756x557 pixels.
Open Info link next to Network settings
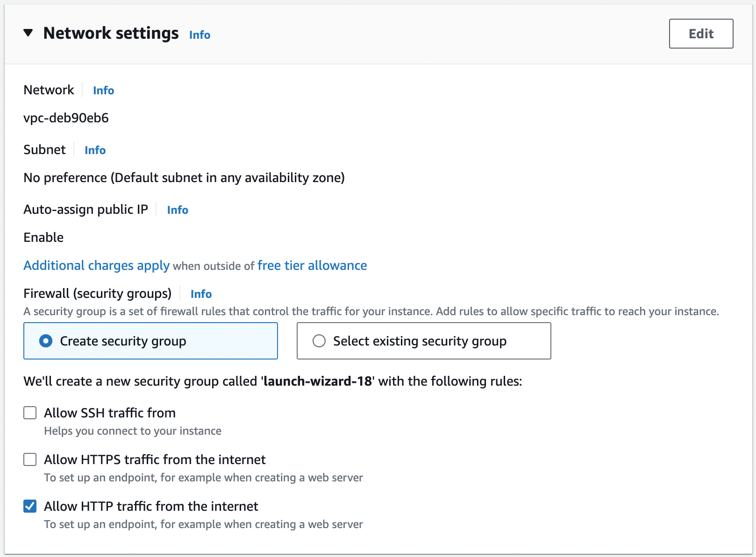(x=200, y=35)
